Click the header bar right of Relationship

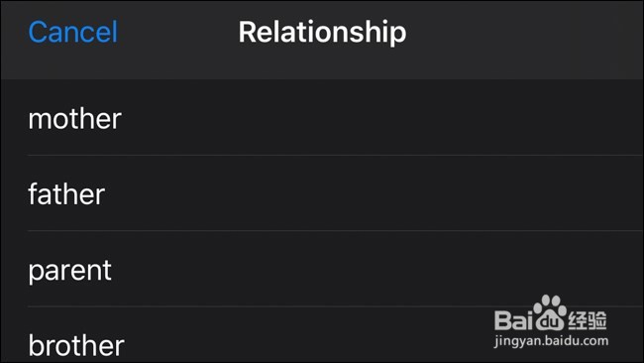[x=525, y=40]
